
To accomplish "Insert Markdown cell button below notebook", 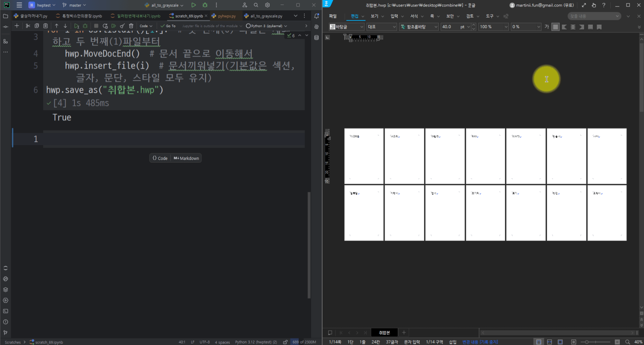I will pyautogui.click(x=186, y=158).
